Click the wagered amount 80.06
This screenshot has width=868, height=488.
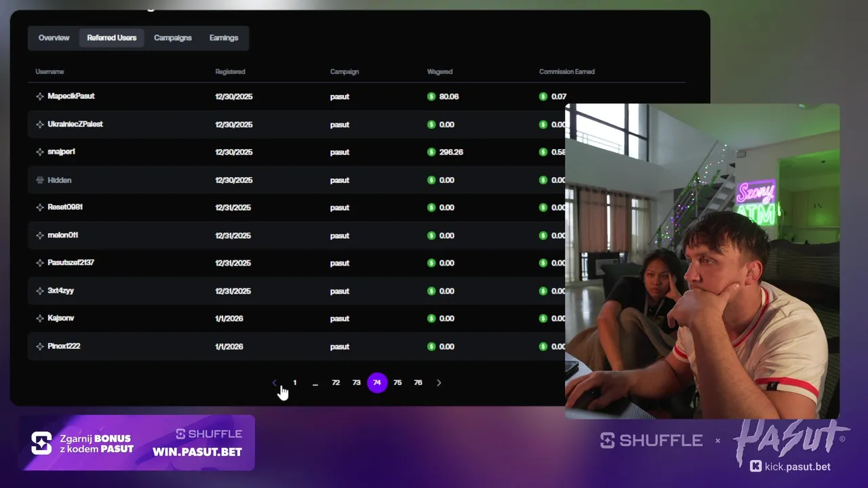point(449,97)
